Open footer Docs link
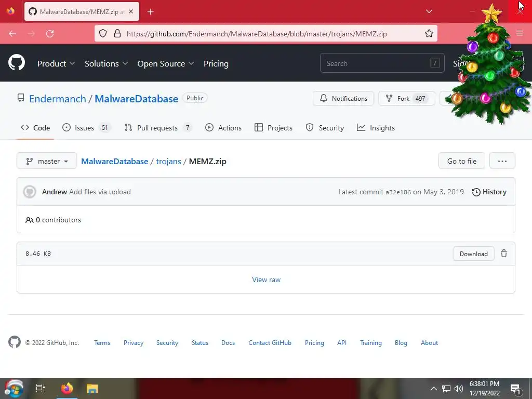Viewport: 532px width, 399px height. 228,343
